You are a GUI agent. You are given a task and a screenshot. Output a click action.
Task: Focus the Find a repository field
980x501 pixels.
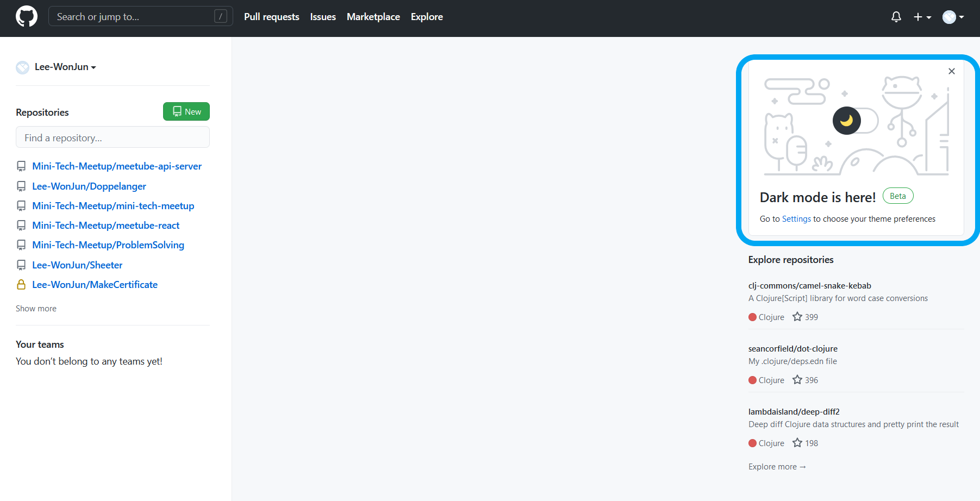(113, 137)
